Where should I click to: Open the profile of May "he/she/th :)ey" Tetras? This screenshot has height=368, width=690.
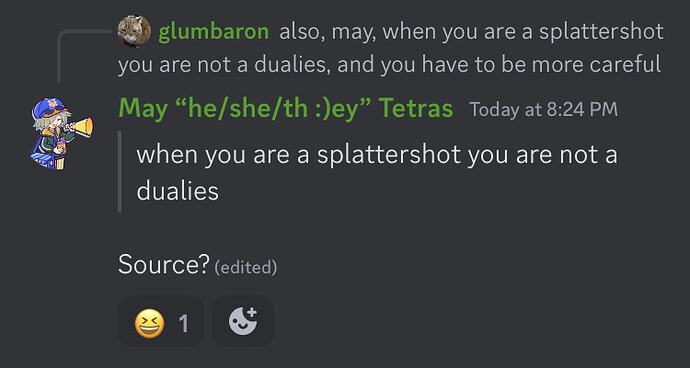tap(286, 108)
